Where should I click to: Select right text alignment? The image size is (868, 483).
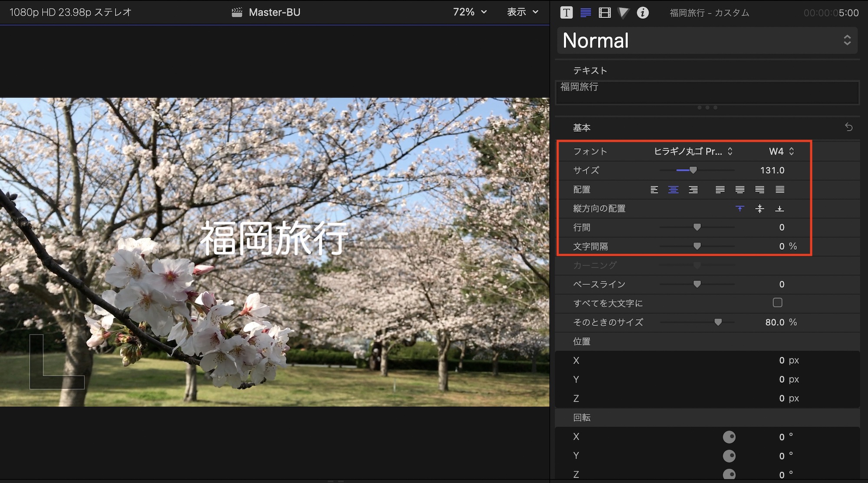point(693,189)
